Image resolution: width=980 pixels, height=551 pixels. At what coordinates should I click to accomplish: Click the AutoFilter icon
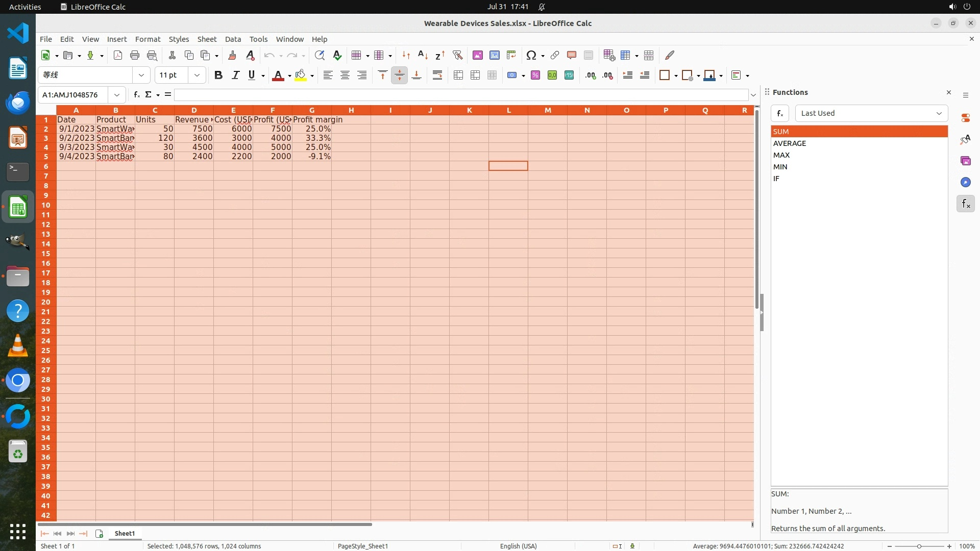click(x=457, y=55)
